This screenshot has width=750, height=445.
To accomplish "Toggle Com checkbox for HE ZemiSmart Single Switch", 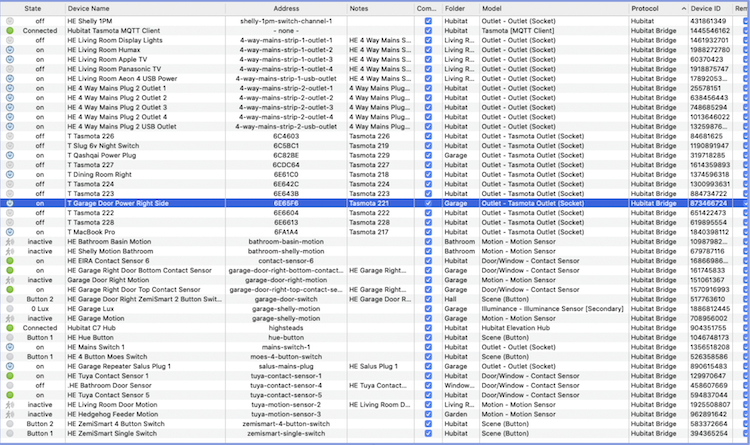I will click(x=428, y=434).
